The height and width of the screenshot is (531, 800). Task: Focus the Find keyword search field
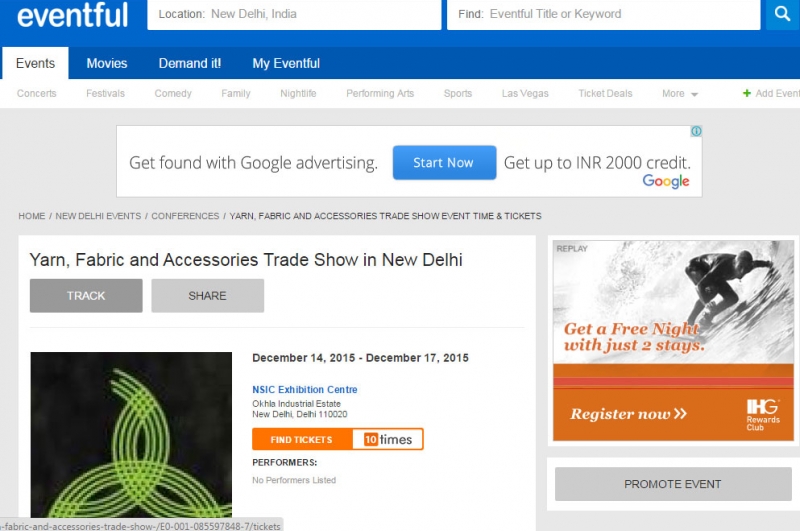coord(603,15)
